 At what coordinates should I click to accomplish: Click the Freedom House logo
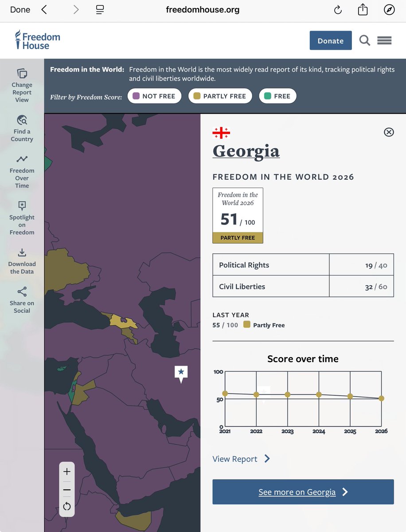click(x=38, y=39)
